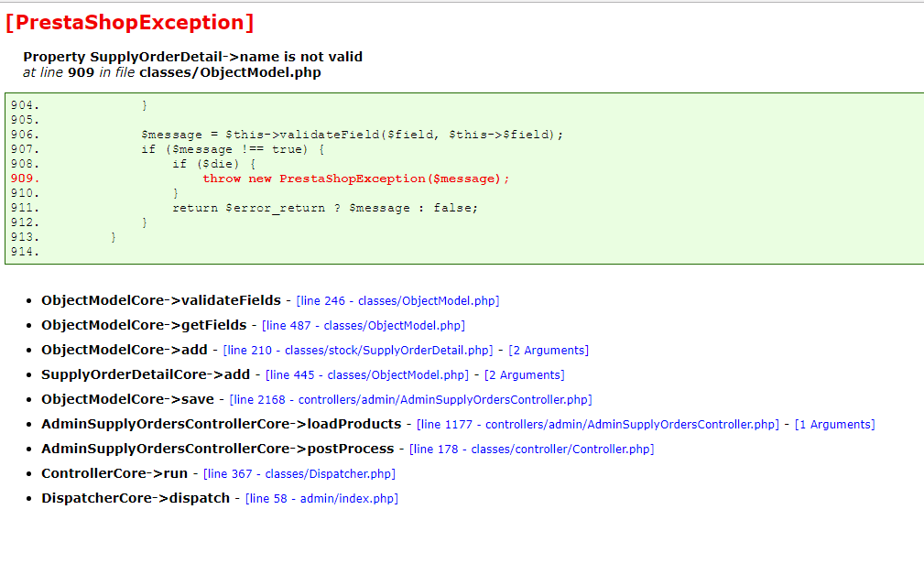Expand 1 Arguments for loadProducts
The height and width of the screenshot is (585, 924).
click(x=835, y=424)
